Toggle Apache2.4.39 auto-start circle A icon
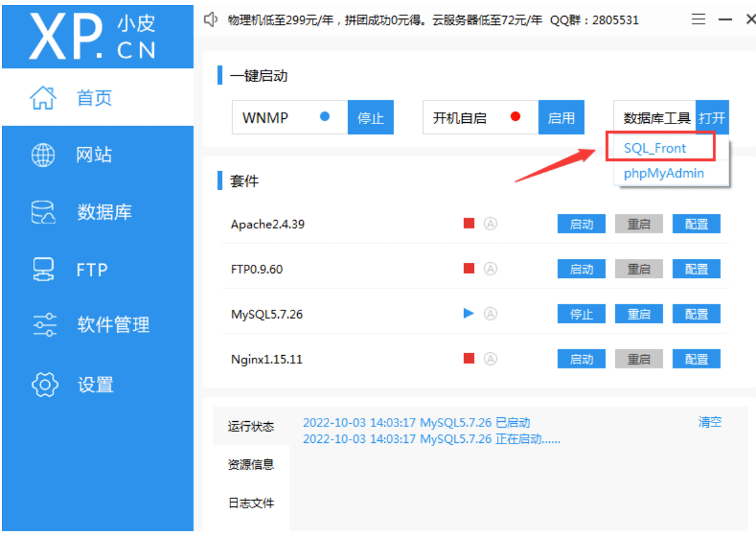Image resolution: width=756 pixels, height=537 pixels. tap(491, 224)
